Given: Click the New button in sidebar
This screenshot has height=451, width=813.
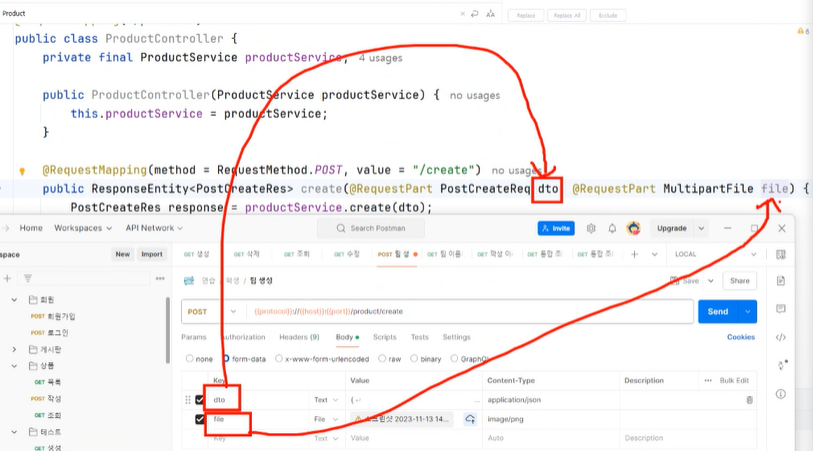Looking at the screenshot, I should (122, 254).
